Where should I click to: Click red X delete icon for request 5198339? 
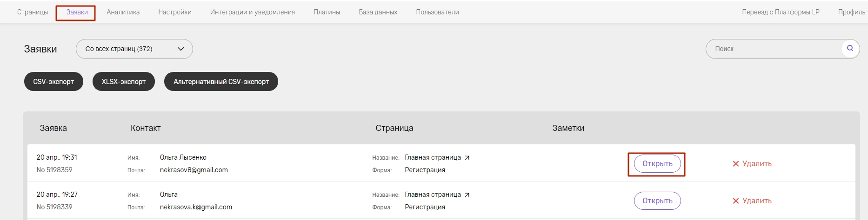click(736, 201)
